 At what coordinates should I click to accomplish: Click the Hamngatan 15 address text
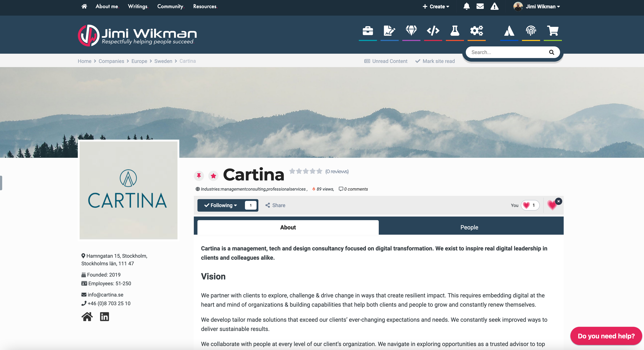tap(114, 260)
